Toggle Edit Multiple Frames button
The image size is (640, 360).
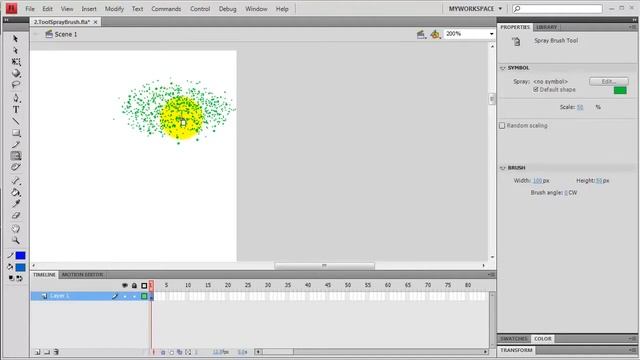[x=180, y=352]
